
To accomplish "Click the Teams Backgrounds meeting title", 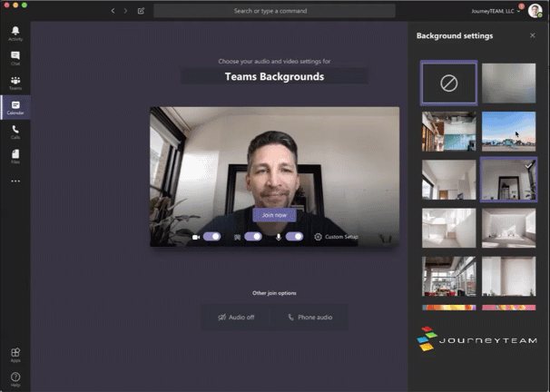I will click(274, 76).
